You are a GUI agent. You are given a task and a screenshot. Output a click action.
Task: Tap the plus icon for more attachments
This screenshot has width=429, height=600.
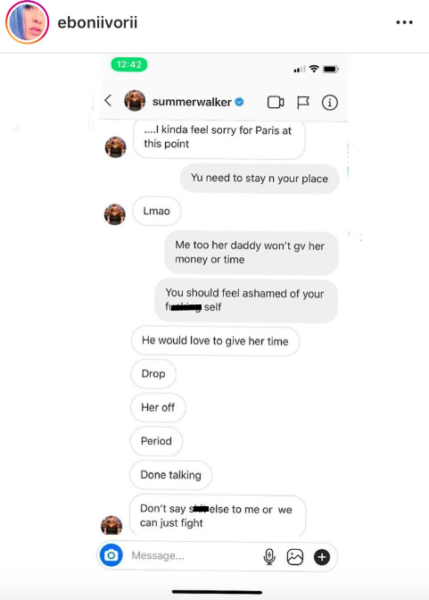pyautogui.click(x=322, y=557)
